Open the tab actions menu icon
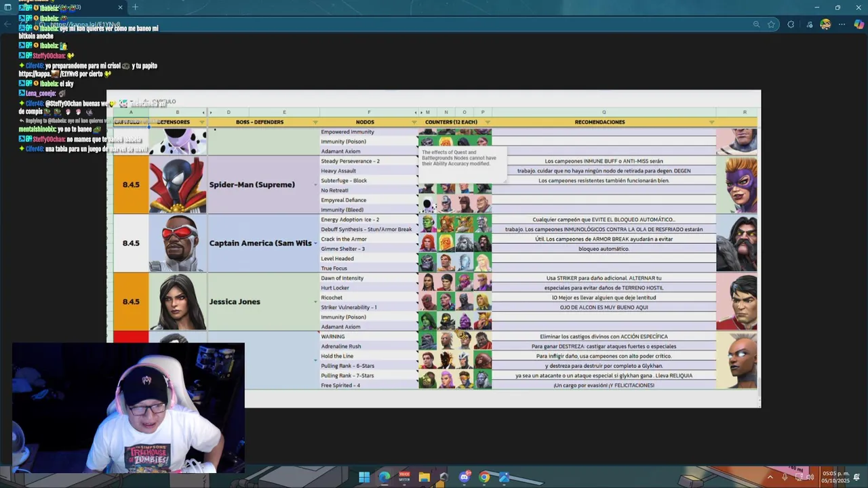Screen dimensions: 868x488 [x=7, y=7]
